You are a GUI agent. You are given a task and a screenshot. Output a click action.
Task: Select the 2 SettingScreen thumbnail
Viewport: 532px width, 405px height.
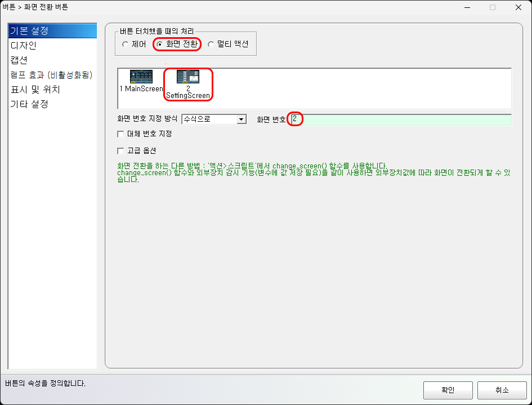pyautogui.click(x=188, y=84)
